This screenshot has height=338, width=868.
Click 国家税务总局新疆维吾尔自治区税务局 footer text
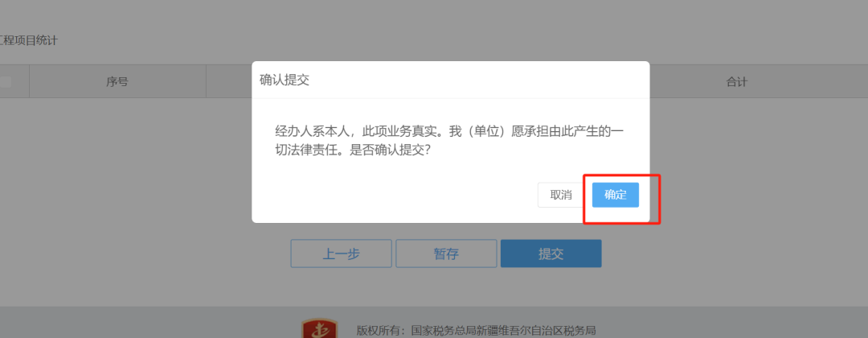503,331
